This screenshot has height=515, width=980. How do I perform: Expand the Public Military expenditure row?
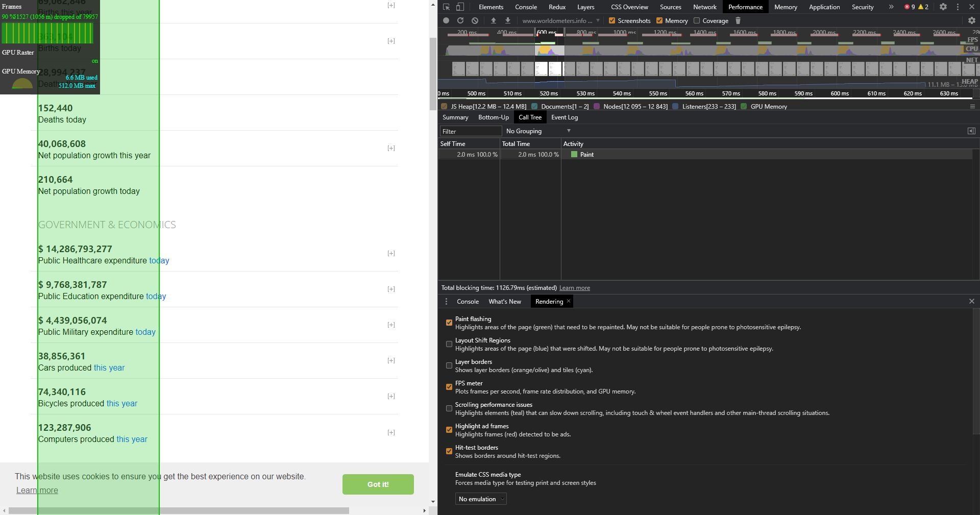[391, 325]
